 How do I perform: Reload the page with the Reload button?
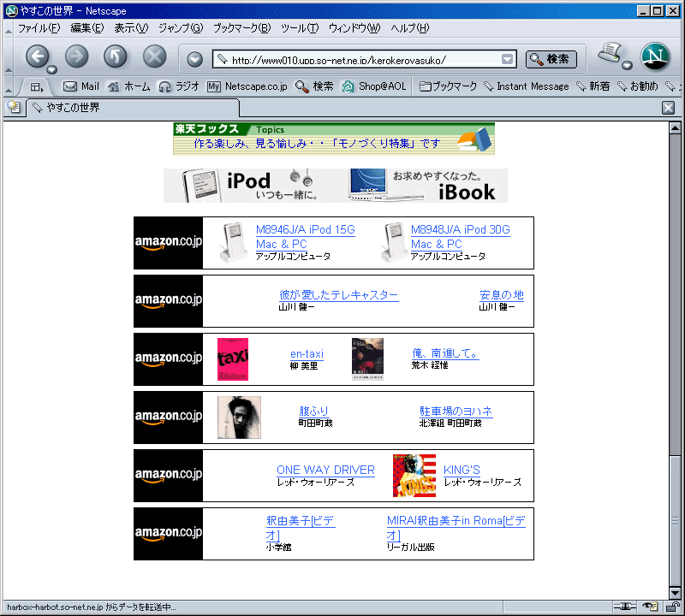(x=116, y=56)
